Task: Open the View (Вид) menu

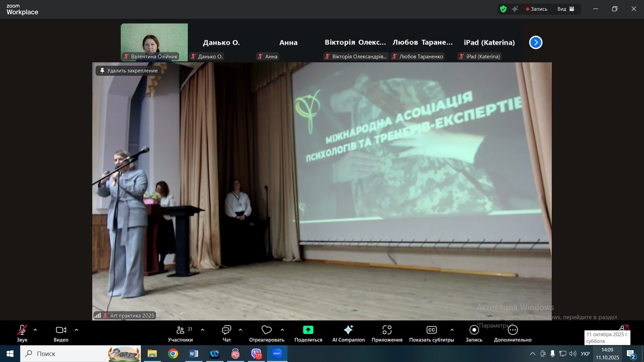Action: (x=566, y=9)
